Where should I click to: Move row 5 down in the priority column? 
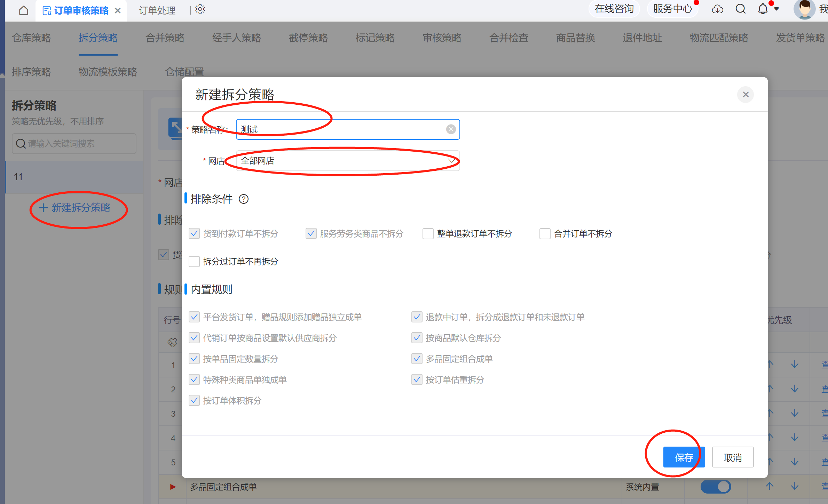(x=794, y=462)
